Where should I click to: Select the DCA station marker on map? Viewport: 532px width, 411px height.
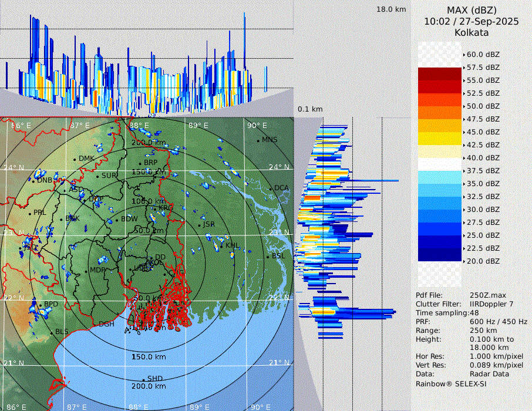pos(271,188)
